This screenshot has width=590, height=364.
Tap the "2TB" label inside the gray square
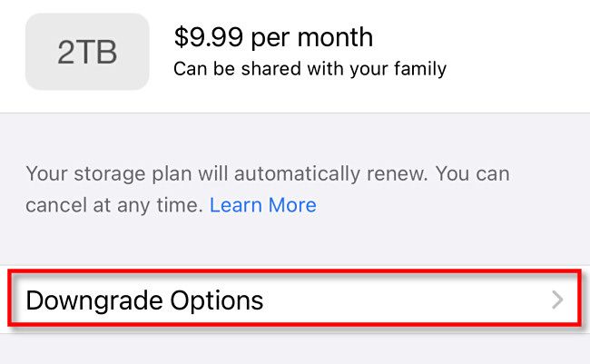point(87,53)
